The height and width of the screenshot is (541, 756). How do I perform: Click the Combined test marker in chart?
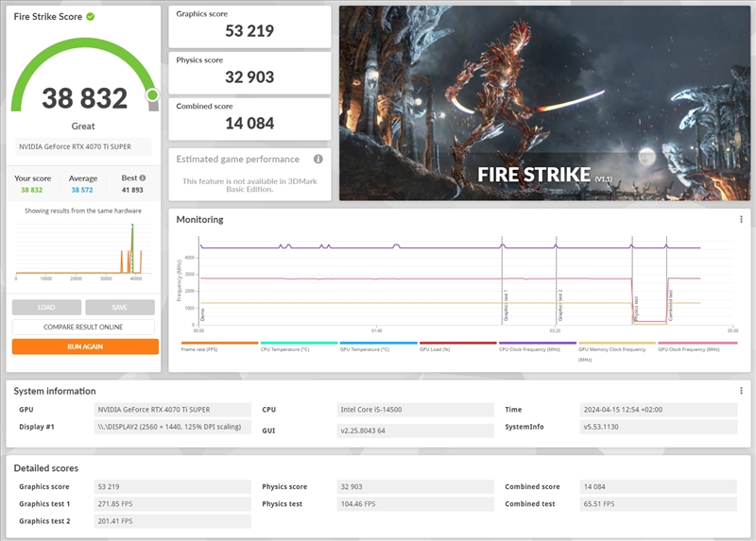(671, 306)
